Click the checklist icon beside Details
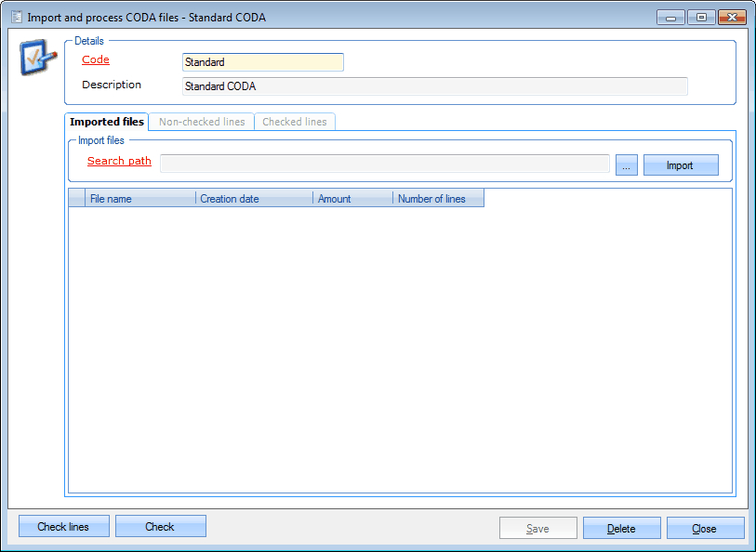This screenshot has width=756, height=552. (x=36, y=59)
